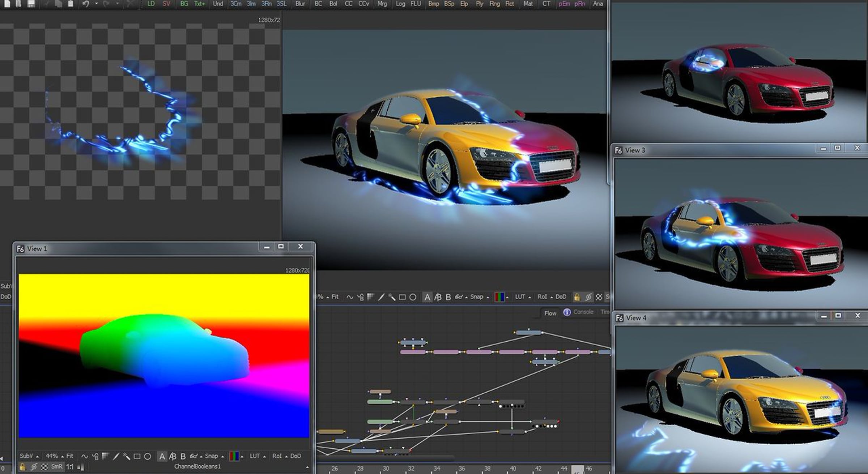Click the Fit button in main viewer toolbar
Image resolution: width=868 pixels, height=474 pixels.
point(335,297)
